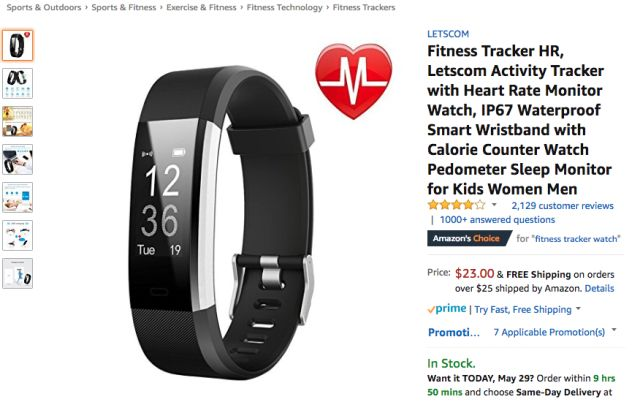Open the 2,129 customer reviews link

tap(562, 206)
